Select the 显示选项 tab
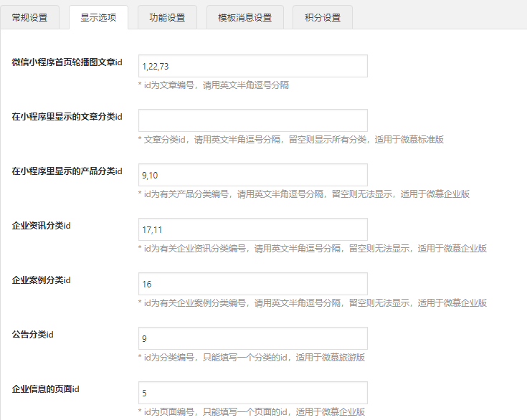This screenshot has height=420, width=527. pyautogui.click(x=98, y=17)
